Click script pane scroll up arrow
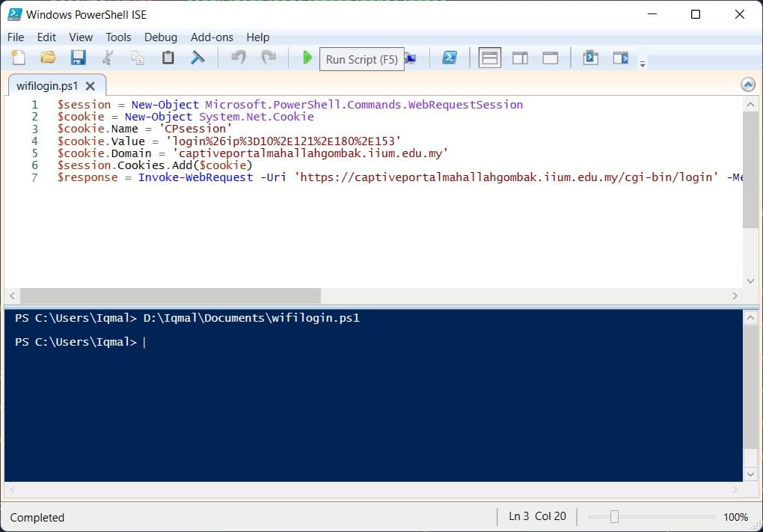The width and height of the screenshot is (763, 532). coord(750,104)
